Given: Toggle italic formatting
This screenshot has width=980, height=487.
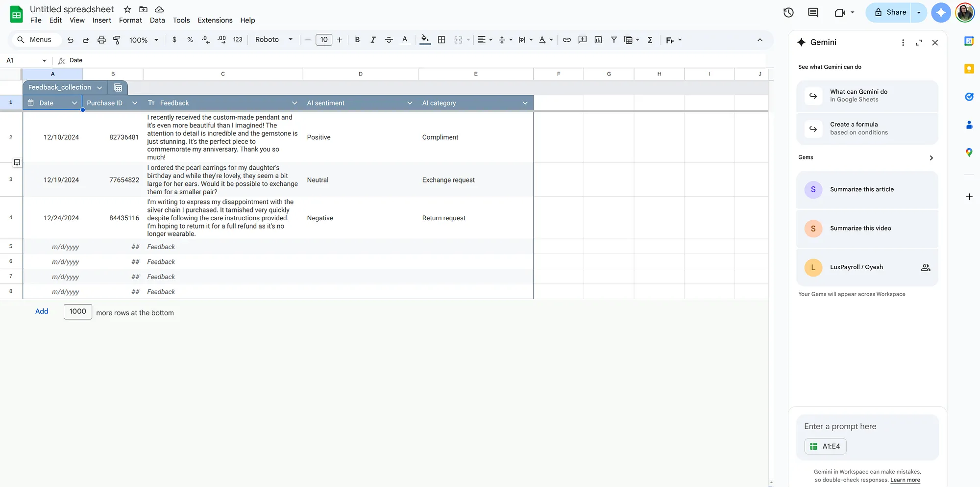Looking at the screenshot, I should click(x=373, y=40).
